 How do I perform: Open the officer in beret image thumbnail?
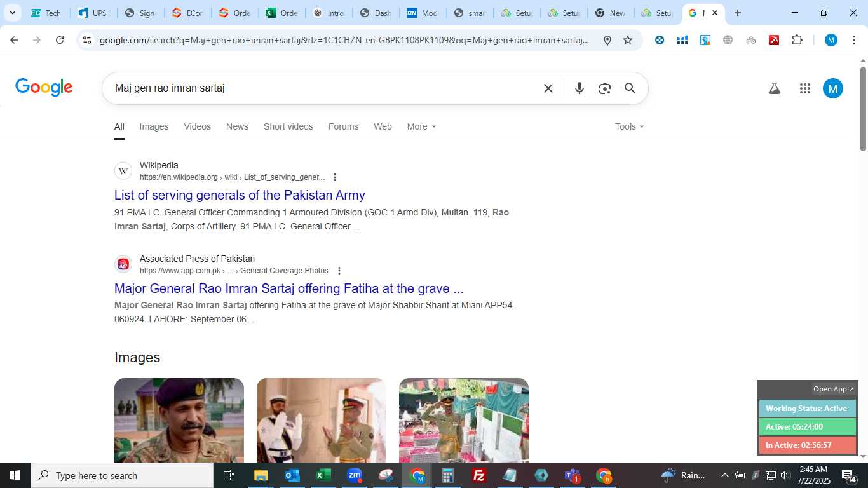pyautogui.click(x=179, y=420)
